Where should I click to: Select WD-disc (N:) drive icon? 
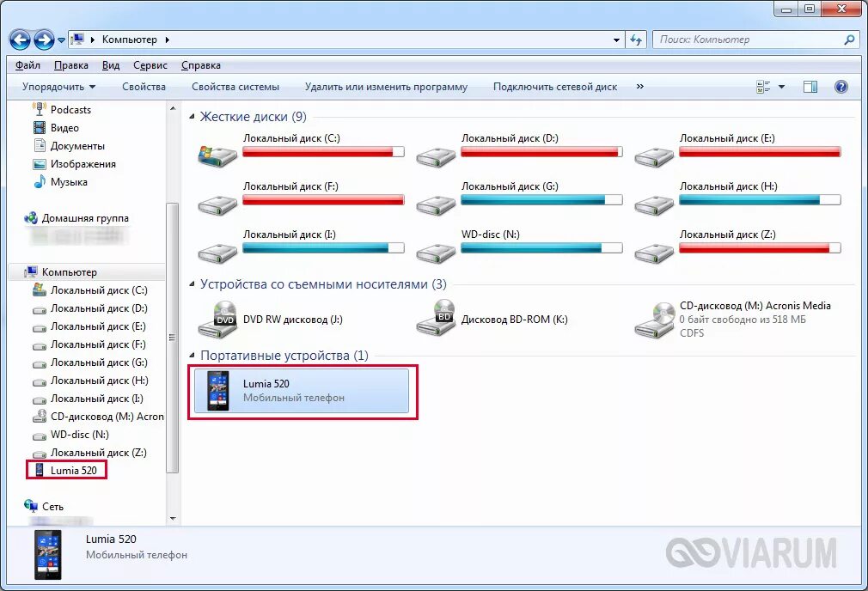(x=436, y=253)
